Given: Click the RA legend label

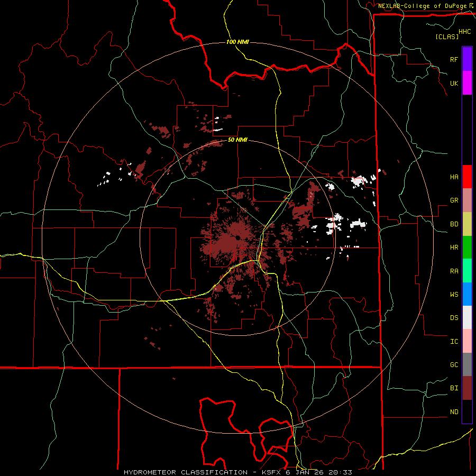Looking at the screenshot, I should (x=454, y=271).
